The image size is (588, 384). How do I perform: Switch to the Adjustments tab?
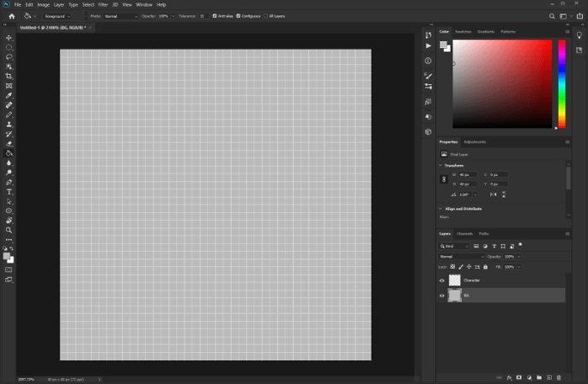(474, 141)
